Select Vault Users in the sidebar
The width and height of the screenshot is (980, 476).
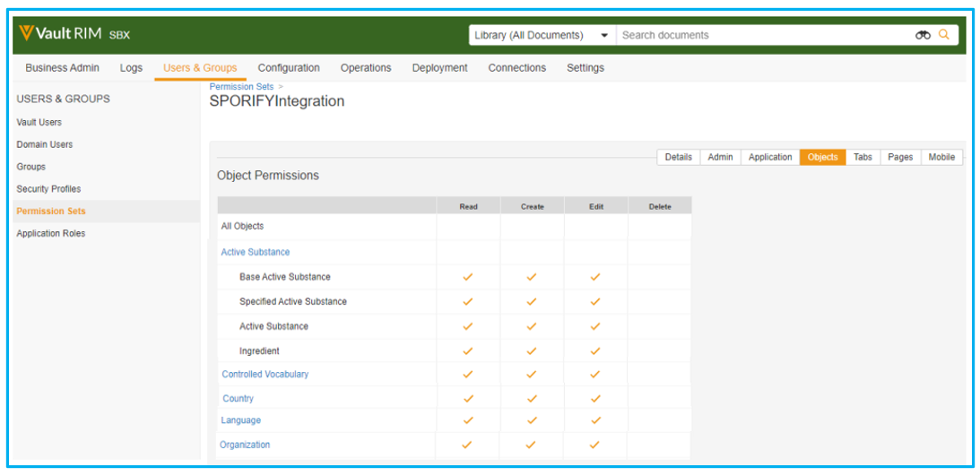pyautogui.click(x=39, y=122)
